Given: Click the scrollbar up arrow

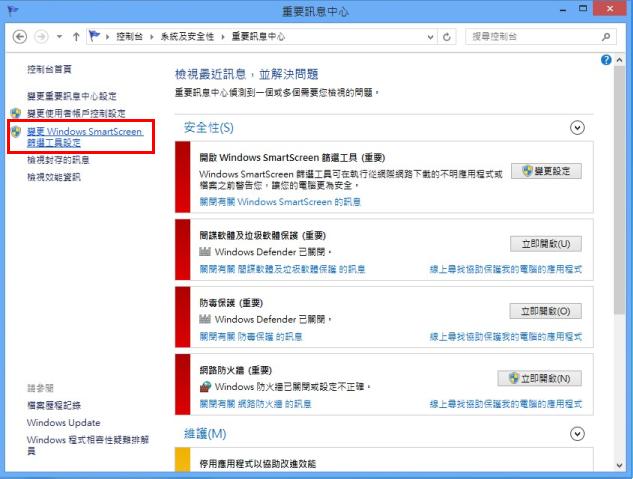Looking at the screenshot, I should click(x=620, y=60).
